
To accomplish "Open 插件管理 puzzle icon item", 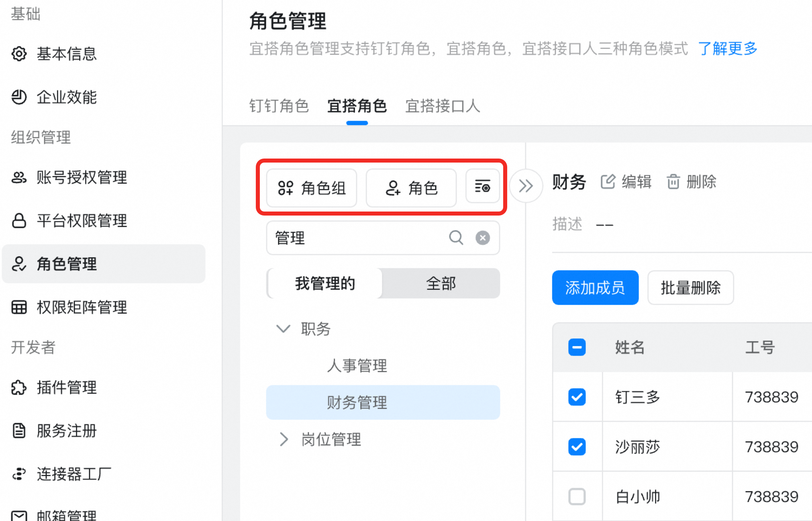I will pyautogui.click(x=19, y=388).
